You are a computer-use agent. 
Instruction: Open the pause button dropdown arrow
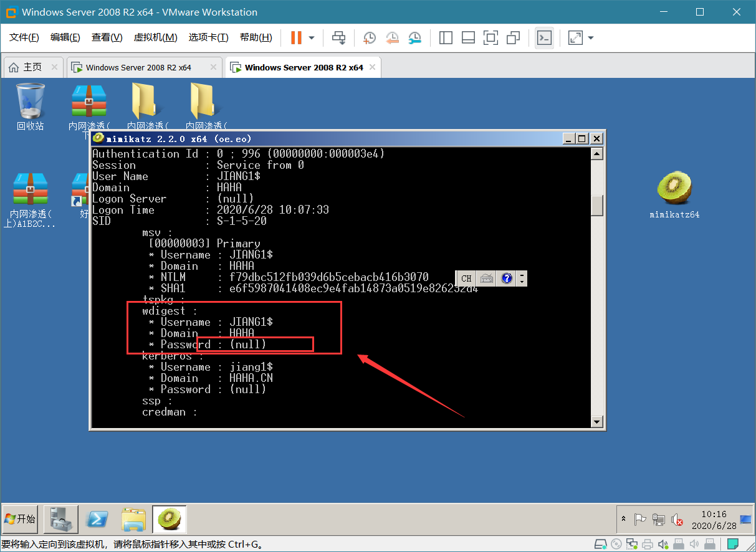312,38
